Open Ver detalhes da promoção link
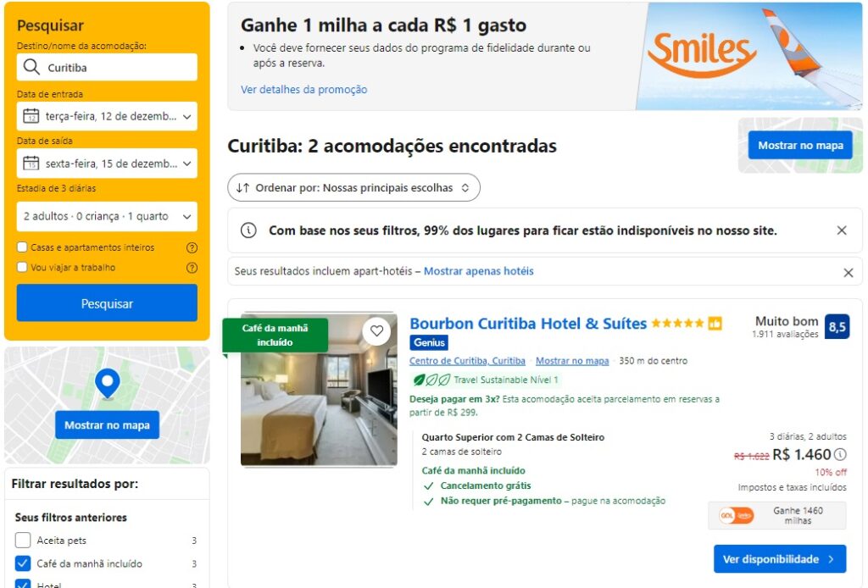Screen dimensions: 868x588 pyautogui.click(x=304, y=90)
